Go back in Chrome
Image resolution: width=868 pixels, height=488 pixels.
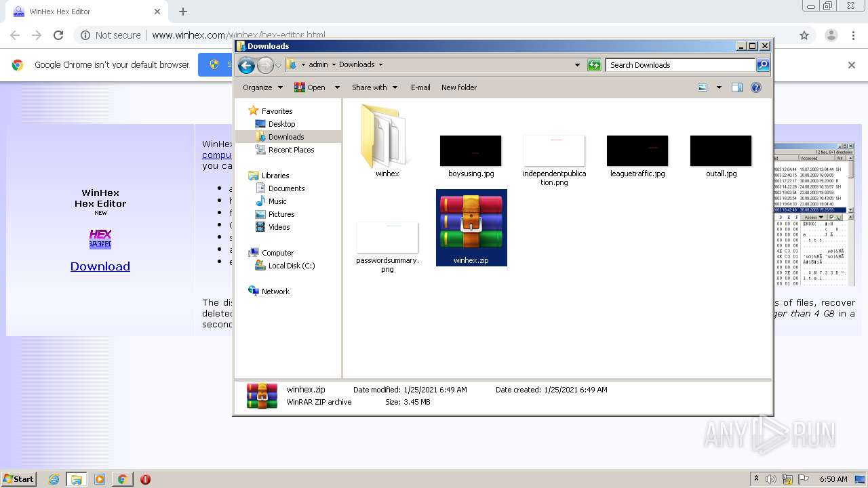(x=15, y=35)
